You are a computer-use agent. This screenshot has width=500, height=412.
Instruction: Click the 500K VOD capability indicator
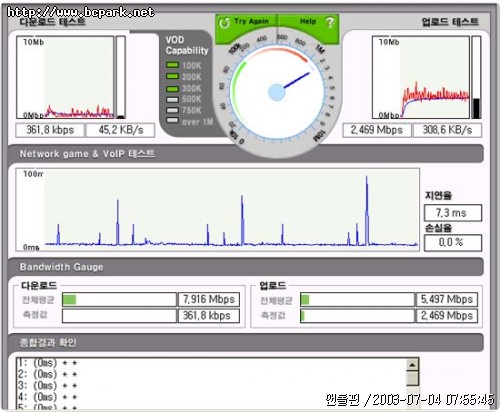coord(172,99)
